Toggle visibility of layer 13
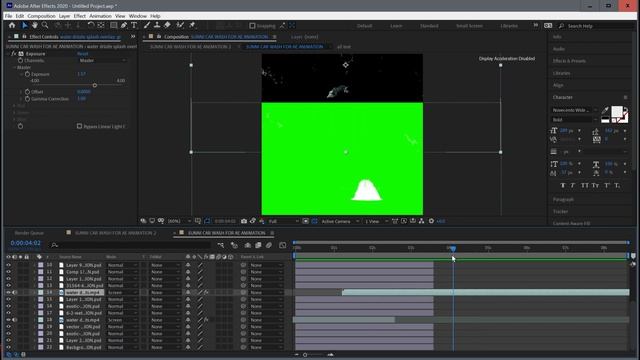 tap(8, 285)
